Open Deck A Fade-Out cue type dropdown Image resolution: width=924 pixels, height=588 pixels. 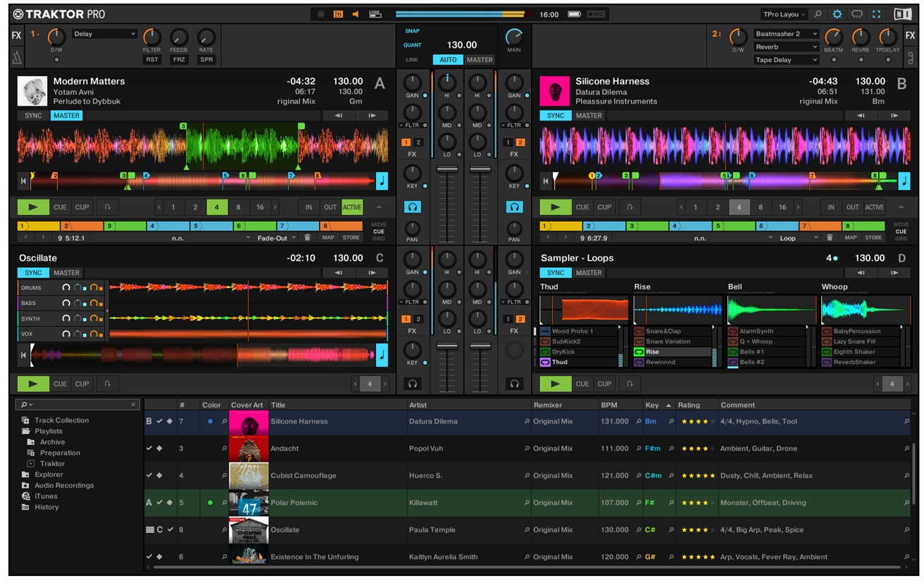click(x=277, y=238)
